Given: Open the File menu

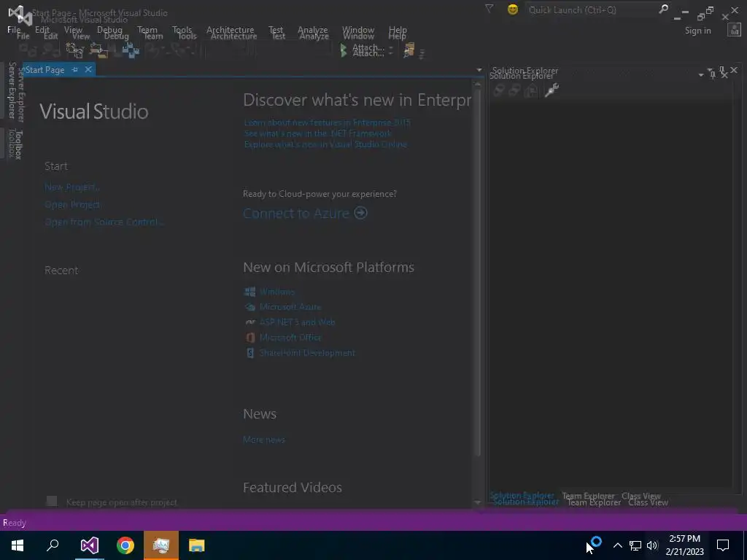Looking at the screenshot, I should (15, 29).
